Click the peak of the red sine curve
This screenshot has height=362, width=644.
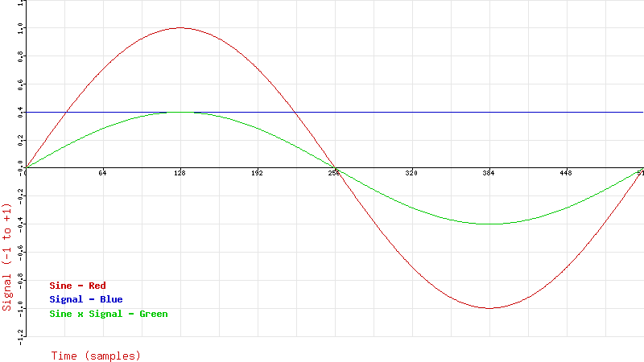coord(180,28)
